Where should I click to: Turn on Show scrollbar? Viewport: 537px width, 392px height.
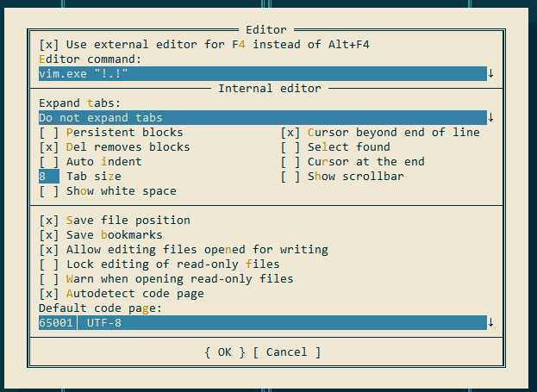pos(290,177)
